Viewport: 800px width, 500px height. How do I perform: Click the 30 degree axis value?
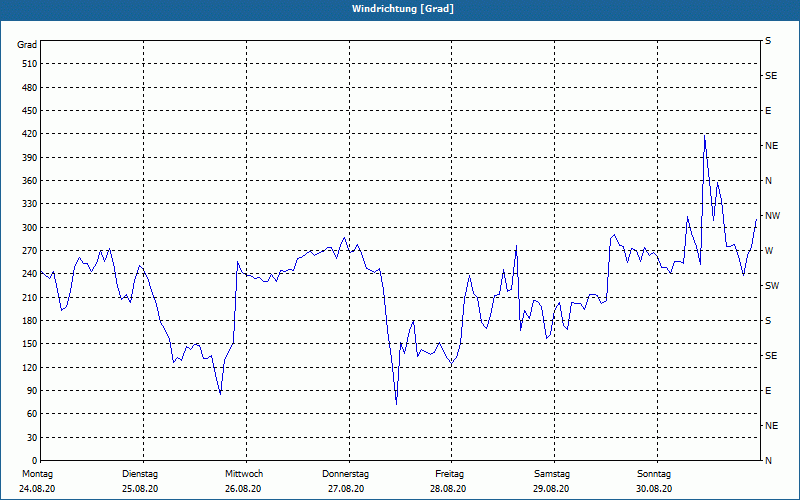click(x=32, y=438)
